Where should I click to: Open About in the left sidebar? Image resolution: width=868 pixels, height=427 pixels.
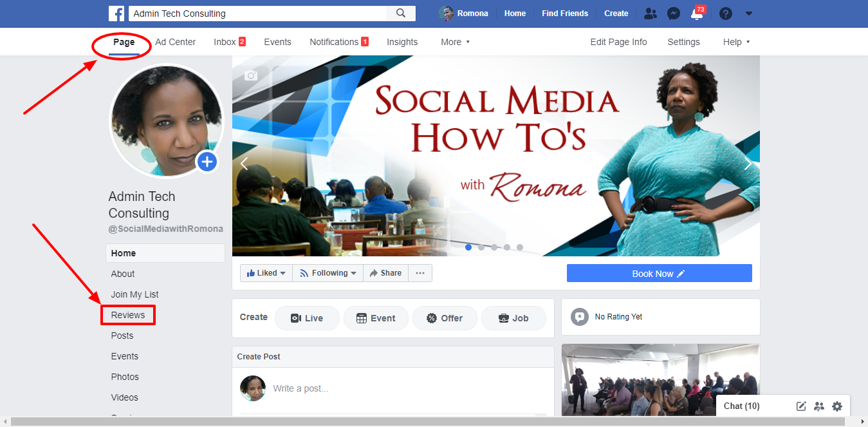click(123, 274)
